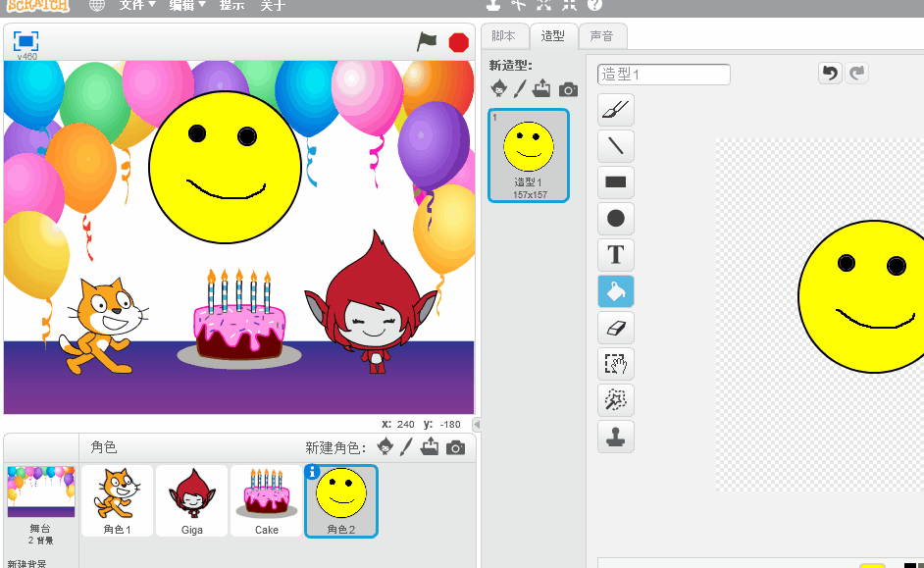Select the Text tool
This screenshot has width=924, height=568.
pos(616,255)
